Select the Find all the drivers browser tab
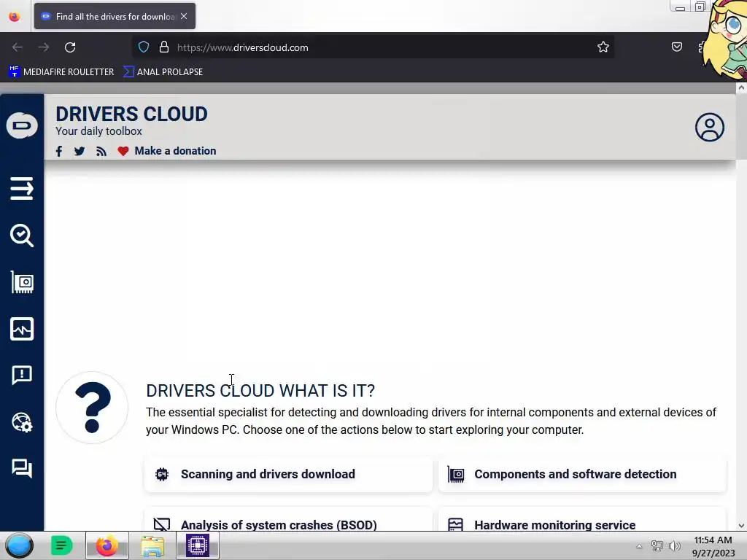747x560 pixels. click(115, 16)
